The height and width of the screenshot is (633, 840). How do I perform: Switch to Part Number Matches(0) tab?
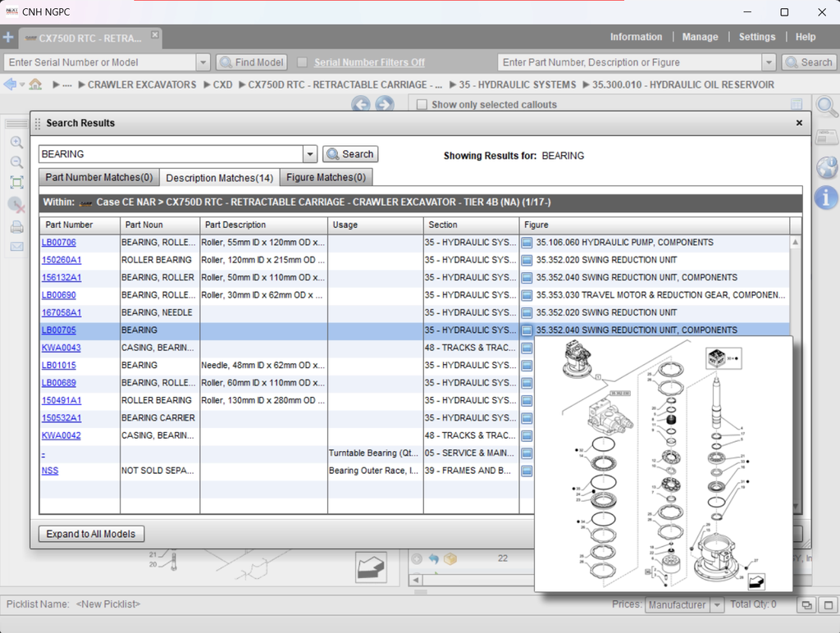(x=98, y=177)
